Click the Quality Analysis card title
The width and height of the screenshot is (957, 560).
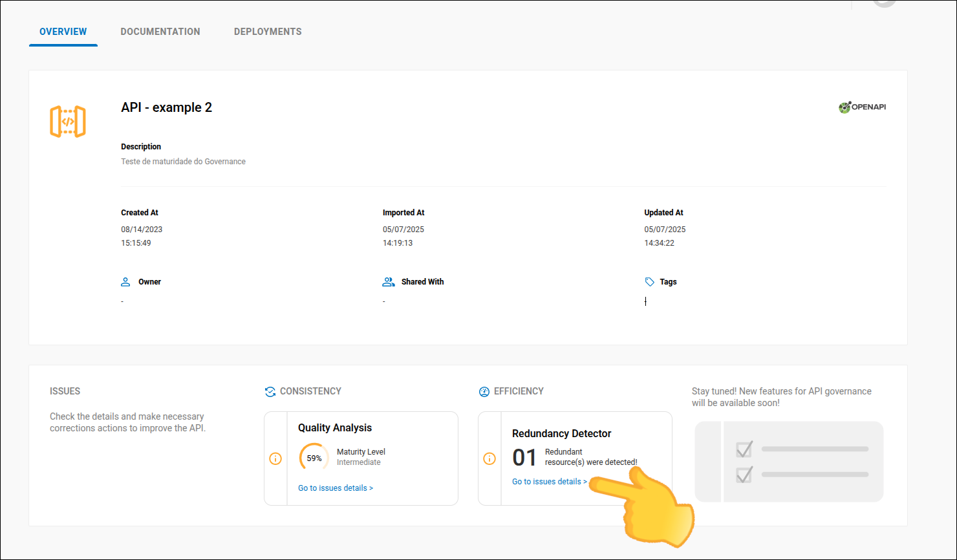pos(334,427)
